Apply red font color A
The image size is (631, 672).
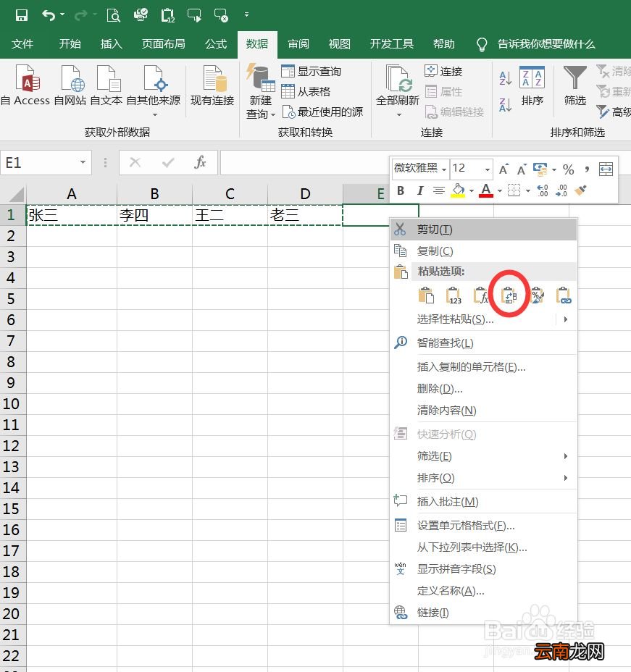click(485, 190)
